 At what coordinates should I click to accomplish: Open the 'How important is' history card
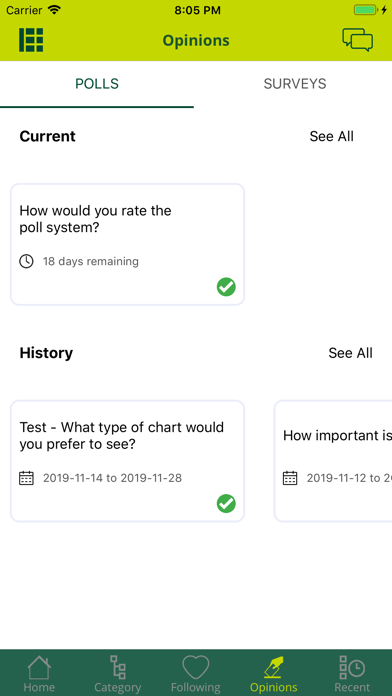[333, 461]
